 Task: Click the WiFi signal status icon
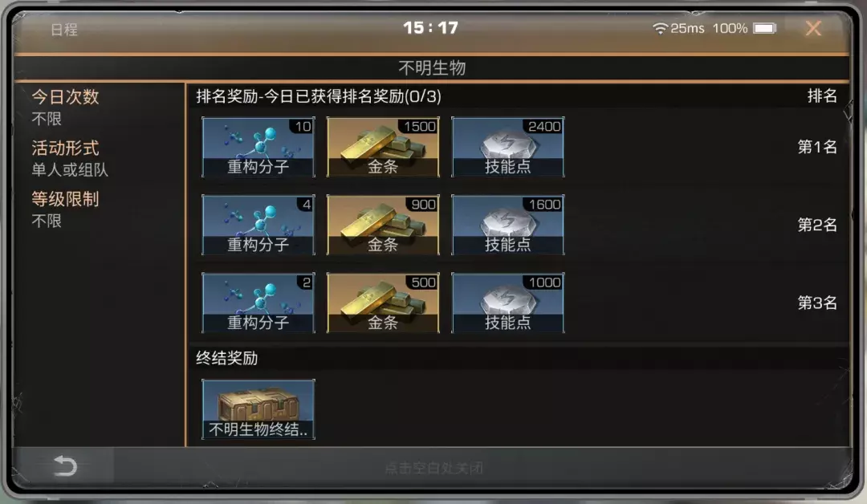click(x=660, y=28)
